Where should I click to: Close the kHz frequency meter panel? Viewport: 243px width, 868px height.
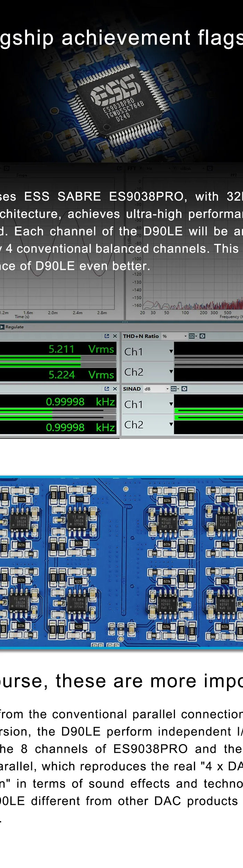(115, 389)
